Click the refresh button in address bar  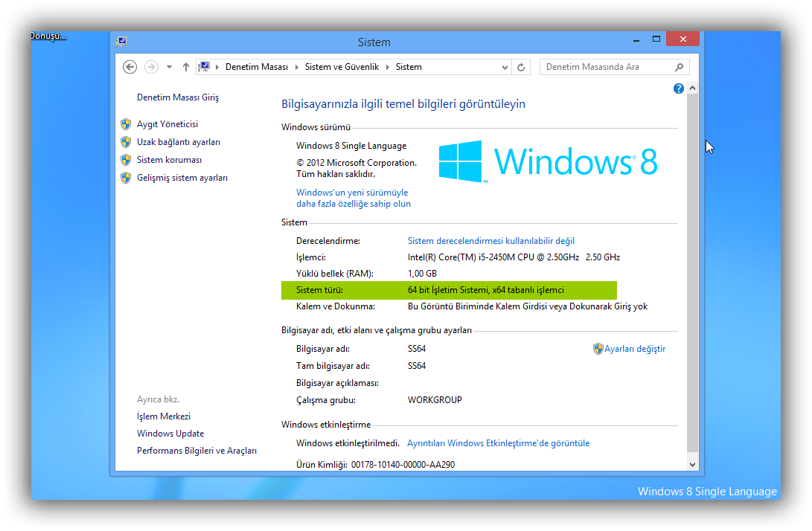522,67
